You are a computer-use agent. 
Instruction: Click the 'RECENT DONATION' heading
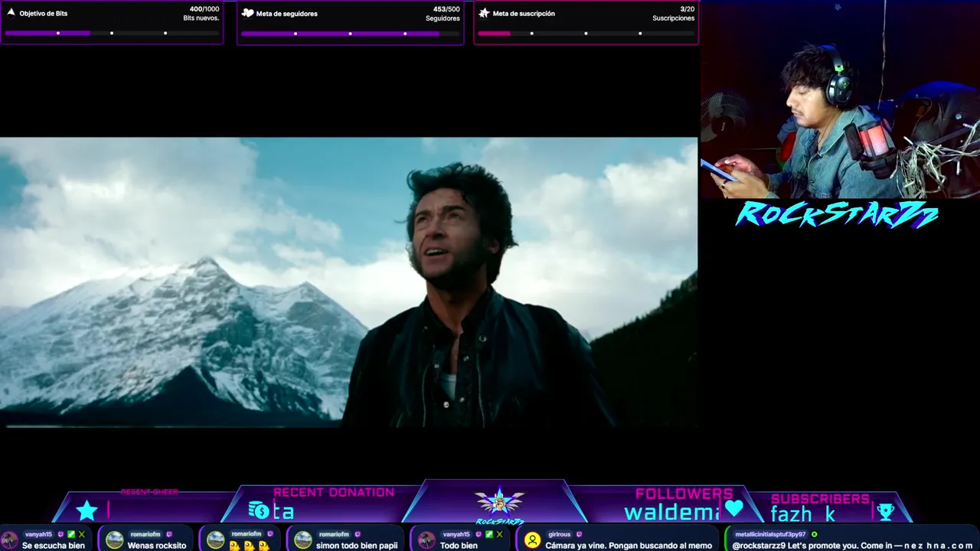(334, 493)
